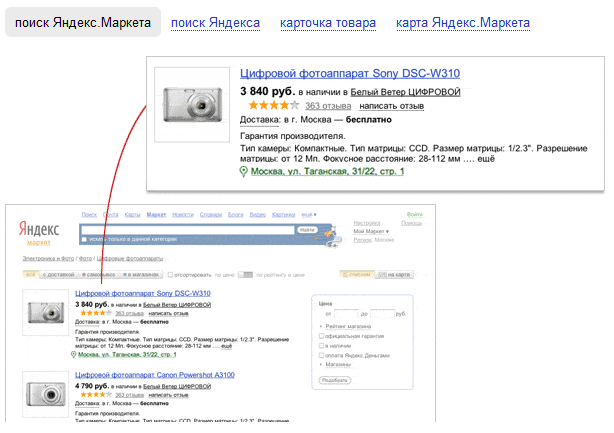
Task: Click camera photo in the enlarged callout
Action: [x=192, y=105]
